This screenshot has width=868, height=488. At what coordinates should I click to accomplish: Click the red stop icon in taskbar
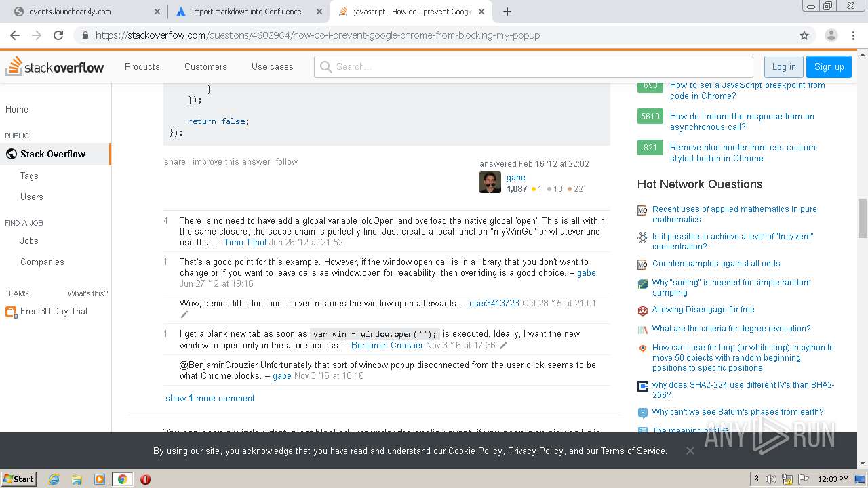145,479
